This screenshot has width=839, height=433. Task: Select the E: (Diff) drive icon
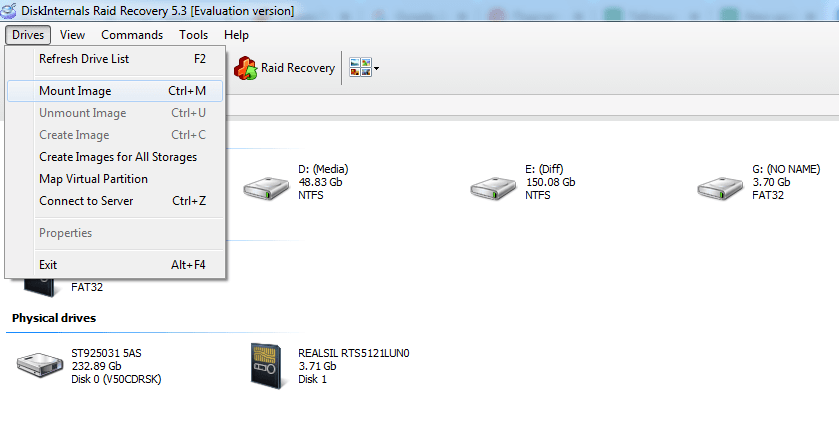(497, 187)
